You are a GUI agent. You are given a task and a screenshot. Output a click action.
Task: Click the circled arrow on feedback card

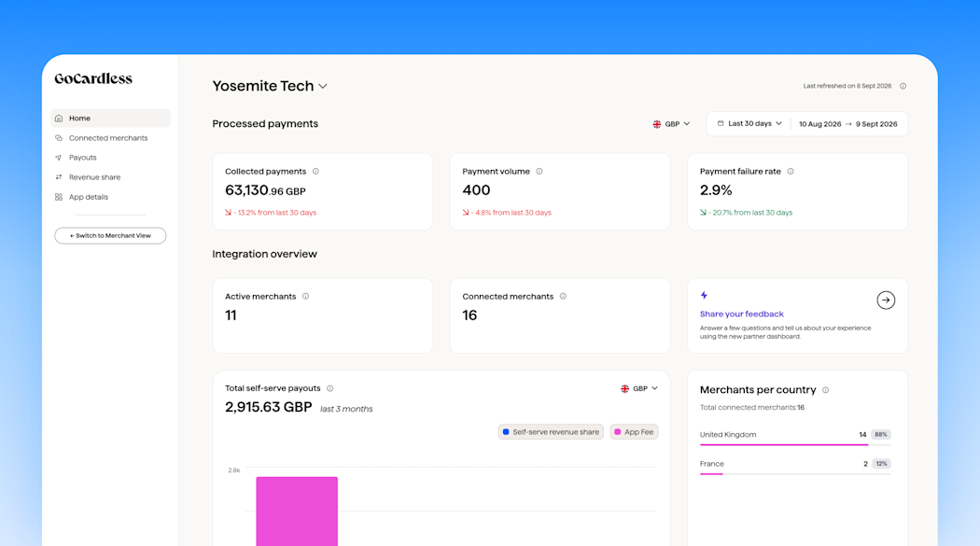[886, 301]
